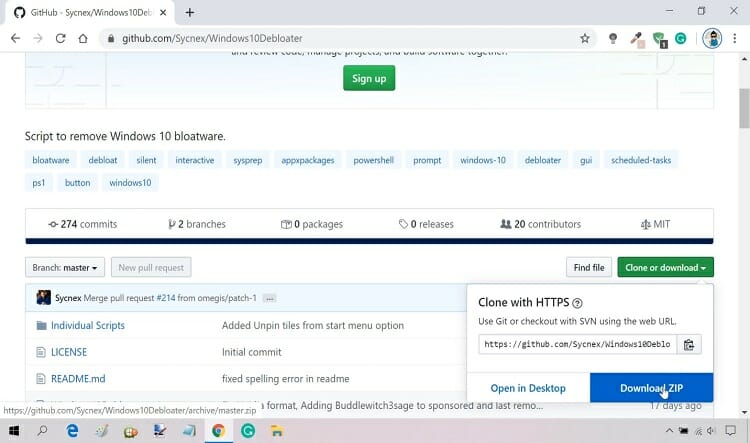Expand the Branch: master dropdown
Viewport: 750px width, 443px height.
[x=65, y=267]
